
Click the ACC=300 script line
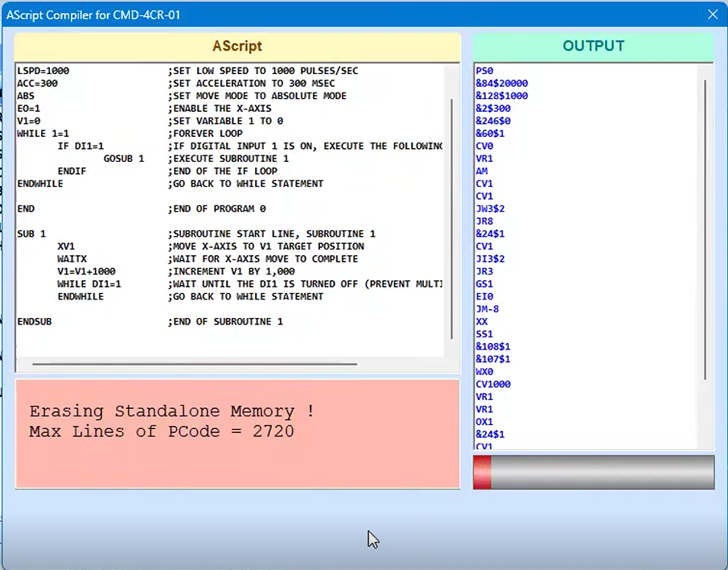37,83
